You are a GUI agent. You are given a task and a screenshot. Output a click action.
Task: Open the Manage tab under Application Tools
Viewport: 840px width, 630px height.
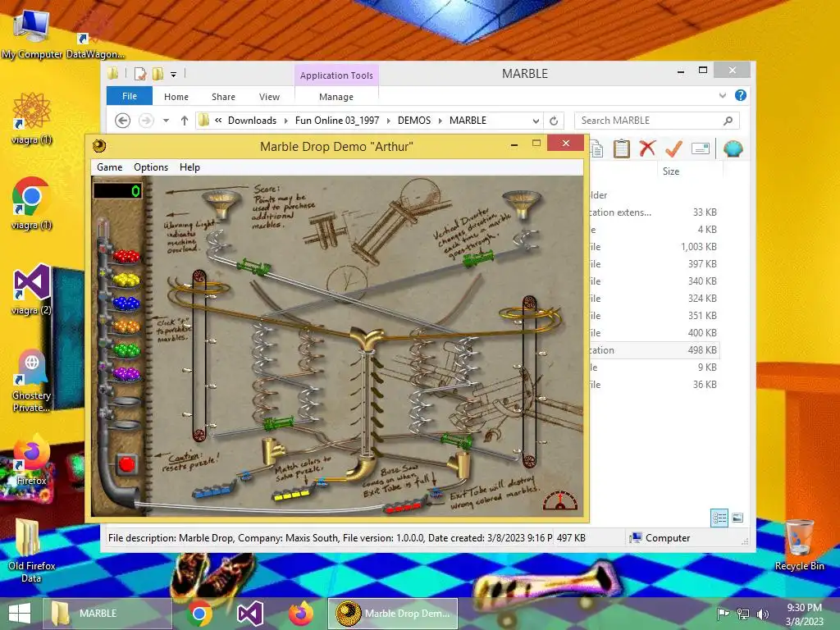pyautogui.click(x=336, y=97)
